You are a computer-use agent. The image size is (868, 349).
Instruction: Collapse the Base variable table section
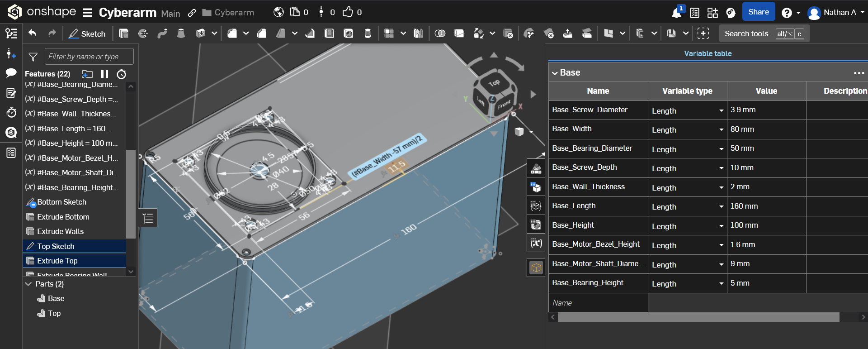pos(555,73)
